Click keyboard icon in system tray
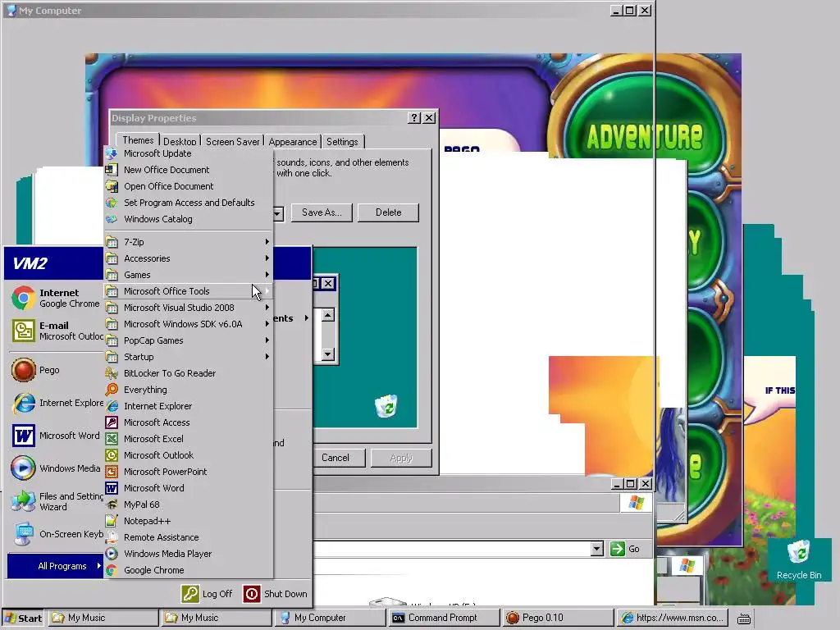This screenshot has width=840, height=630. [743, 619]
